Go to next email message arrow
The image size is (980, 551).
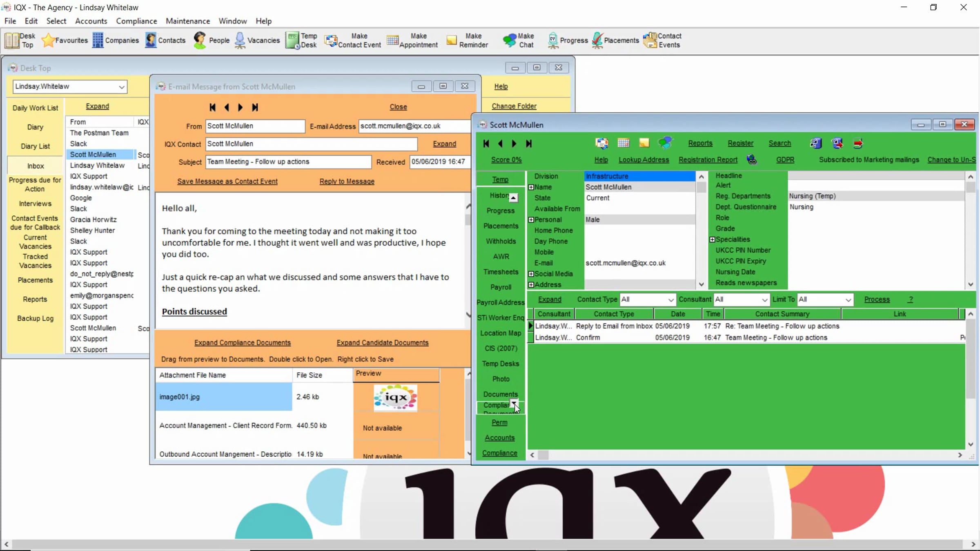tap(240, 107)
